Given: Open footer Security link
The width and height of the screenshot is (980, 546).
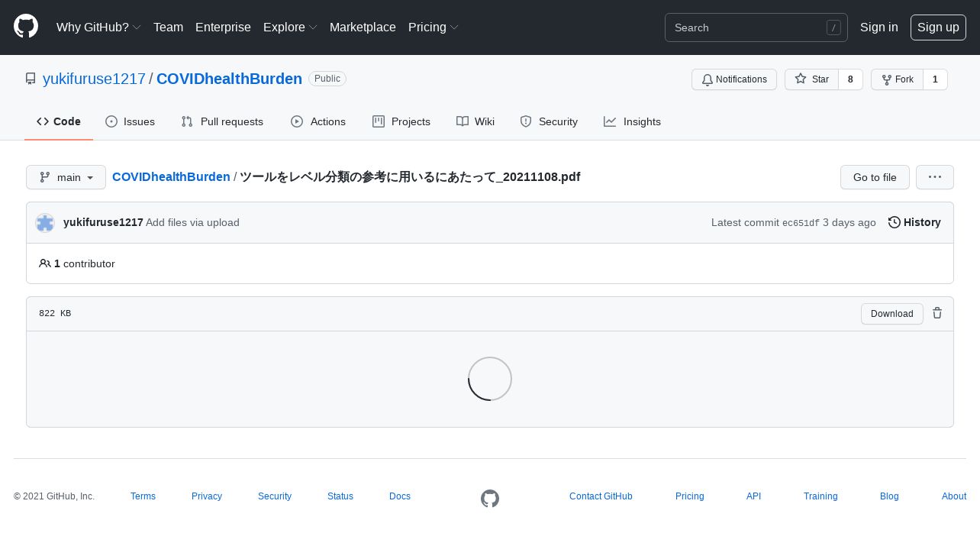Looking at the screenshot, I should (x=275, y=496).
